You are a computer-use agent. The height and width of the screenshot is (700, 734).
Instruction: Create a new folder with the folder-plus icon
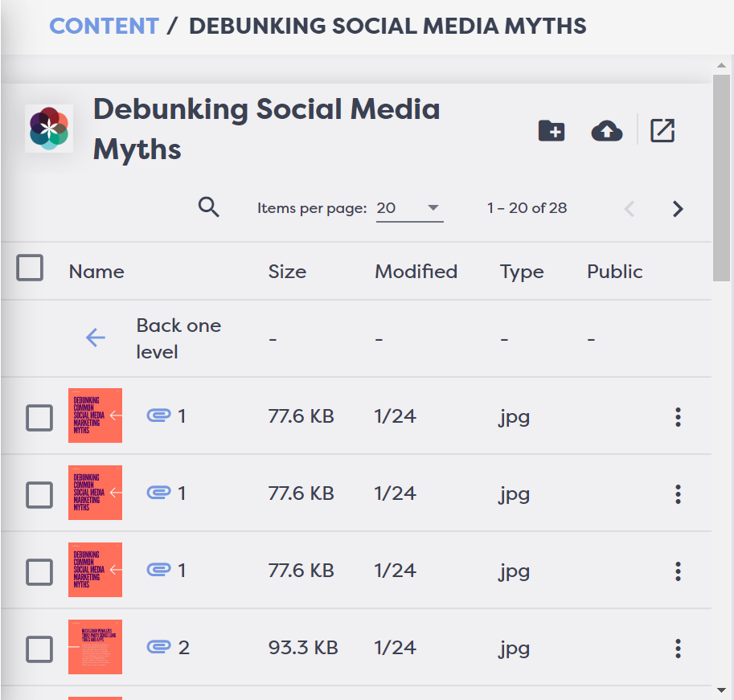552,130
